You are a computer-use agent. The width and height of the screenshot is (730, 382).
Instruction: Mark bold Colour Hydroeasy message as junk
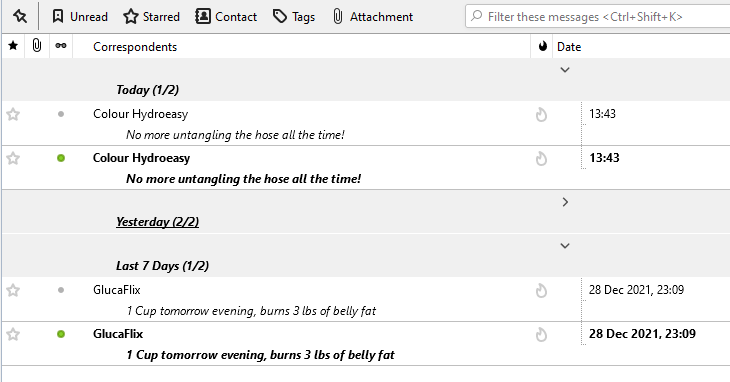click(x=541, y=159)
